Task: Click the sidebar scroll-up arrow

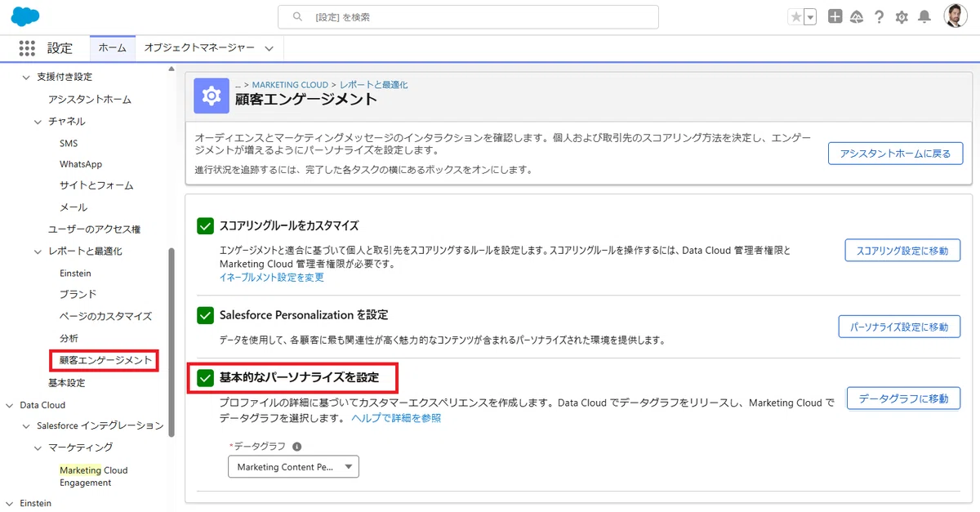Action: click(x=171, y=69)
